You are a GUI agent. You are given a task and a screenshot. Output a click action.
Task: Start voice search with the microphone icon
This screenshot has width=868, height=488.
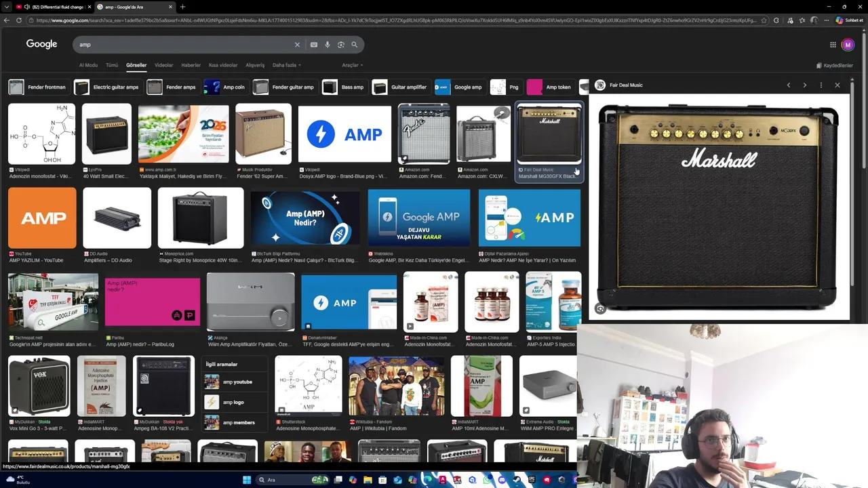(327, 45)
